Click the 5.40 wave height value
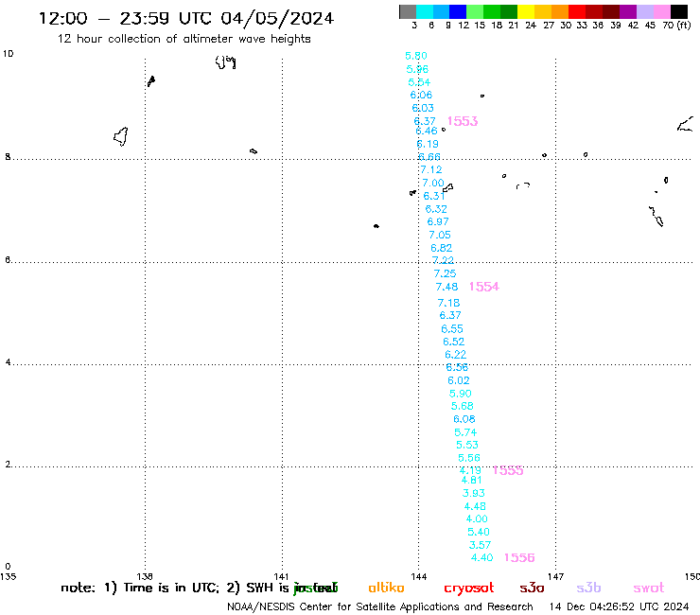700x615 pixels. coord(479,532)
